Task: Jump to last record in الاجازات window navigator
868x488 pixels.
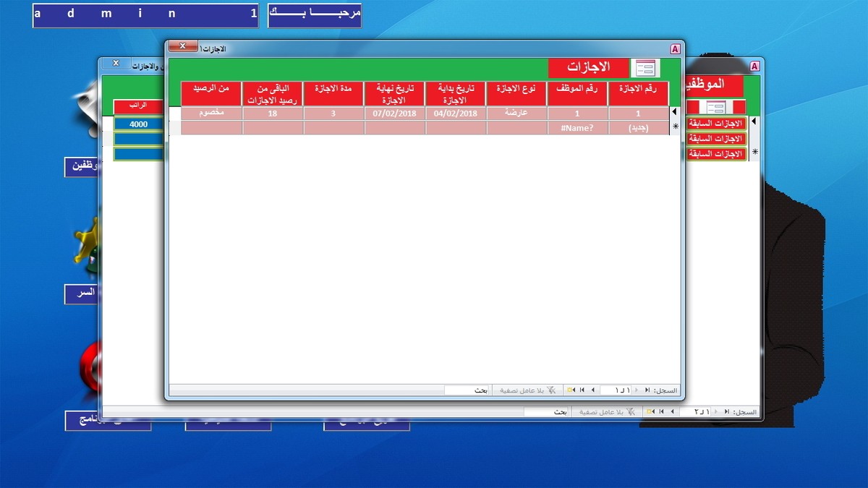Action: [582, 390]
